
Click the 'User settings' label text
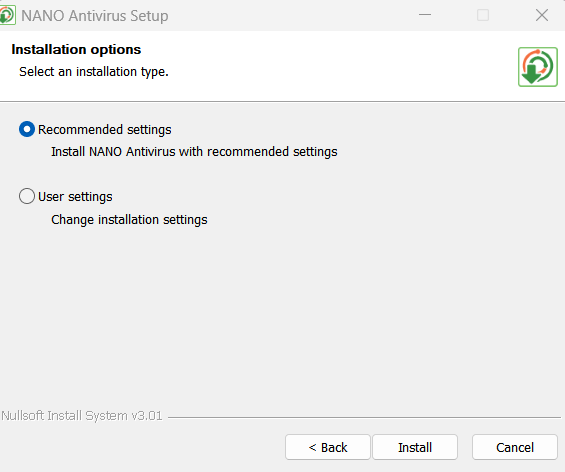(x=75, y=197)
